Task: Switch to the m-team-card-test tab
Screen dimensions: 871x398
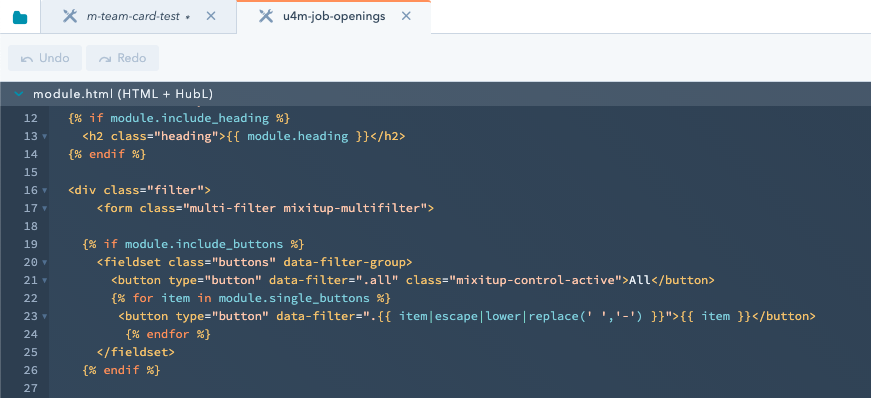Action: tap(138, 17)
